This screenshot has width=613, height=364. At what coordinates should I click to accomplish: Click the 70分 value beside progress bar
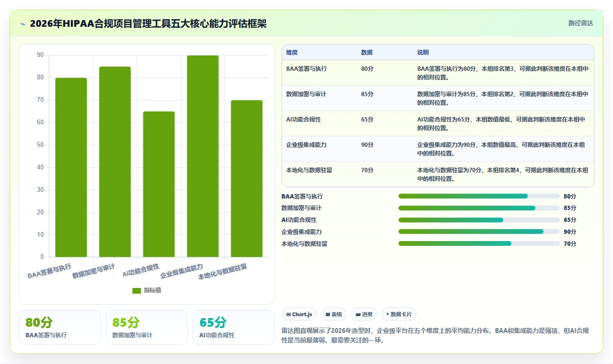(570, 244)
